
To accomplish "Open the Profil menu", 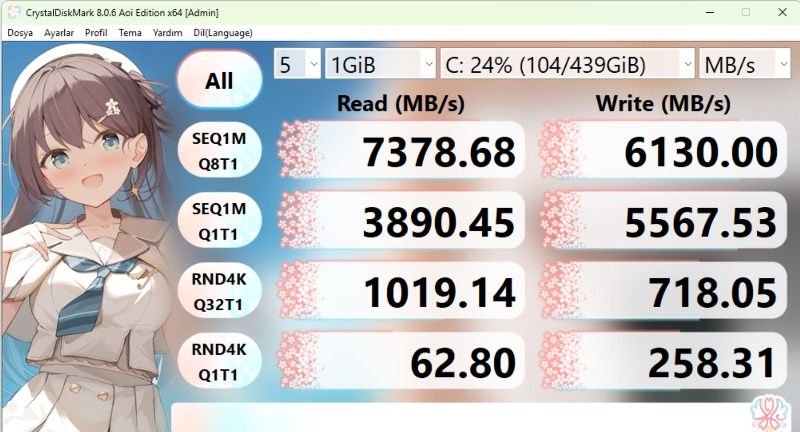I will pos(96,33).
